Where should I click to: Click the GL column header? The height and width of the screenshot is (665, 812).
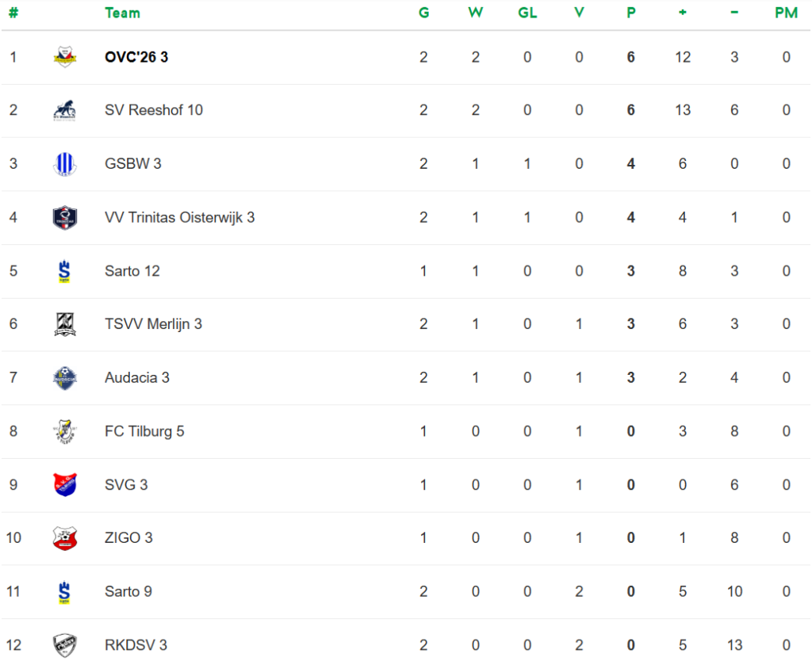(x=527, y=13)
